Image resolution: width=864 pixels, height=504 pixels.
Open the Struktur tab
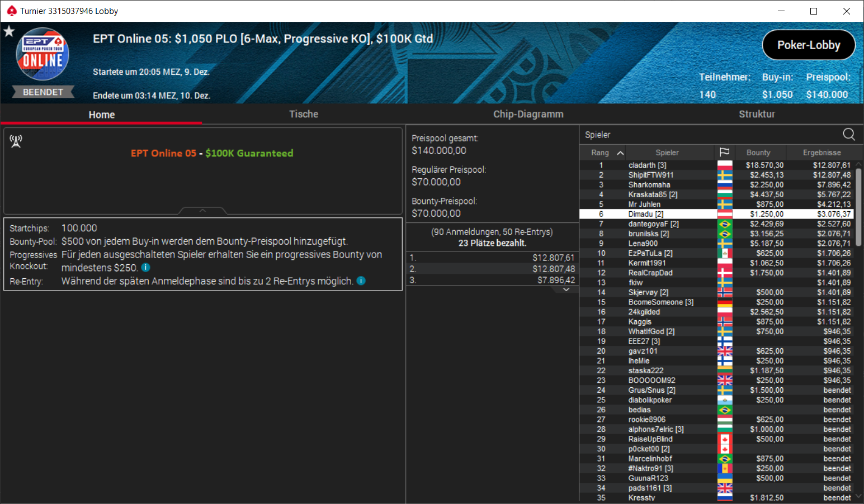(757, 114)
